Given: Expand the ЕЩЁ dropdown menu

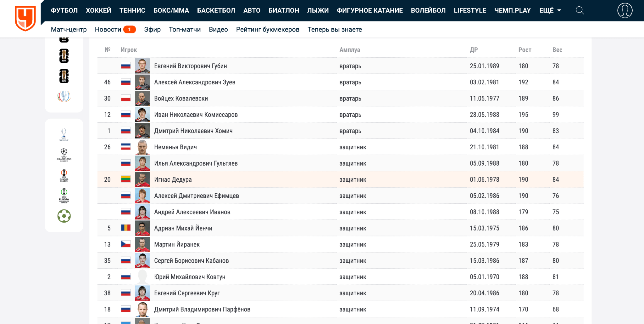Looking at the screenshot, I should click(x=550, y=10).
